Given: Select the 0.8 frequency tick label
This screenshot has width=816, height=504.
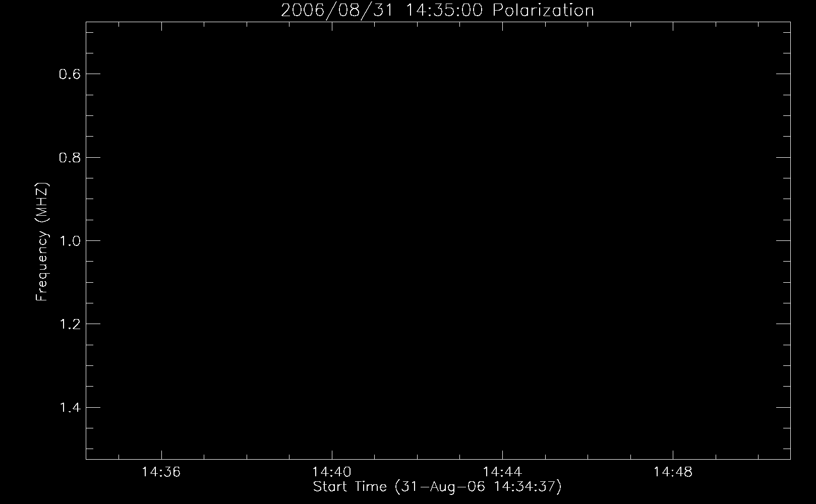Looking at the screenshot, I should tap(70, 158).
